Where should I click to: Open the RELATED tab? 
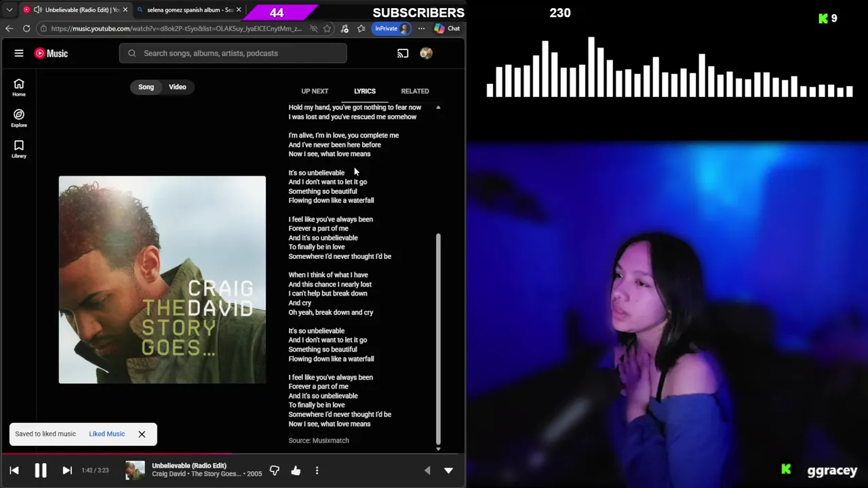[415, 91]
